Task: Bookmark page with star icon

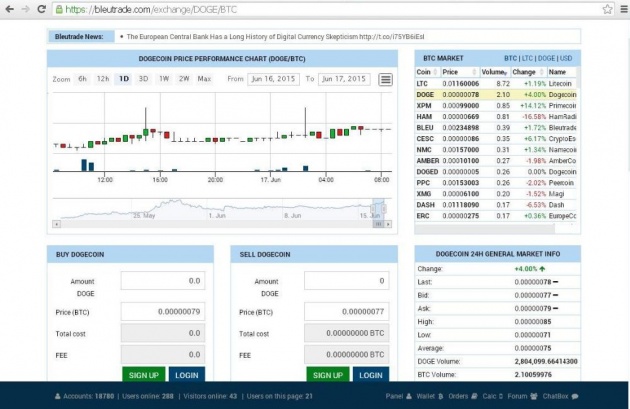Action: pos(608,9)
